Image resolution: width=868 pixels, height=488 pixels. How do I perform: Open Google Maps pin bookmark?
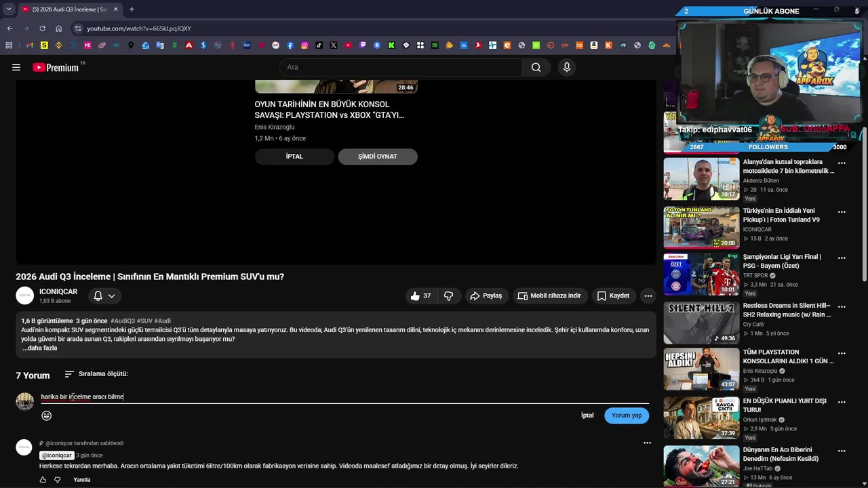pos(131,45)
